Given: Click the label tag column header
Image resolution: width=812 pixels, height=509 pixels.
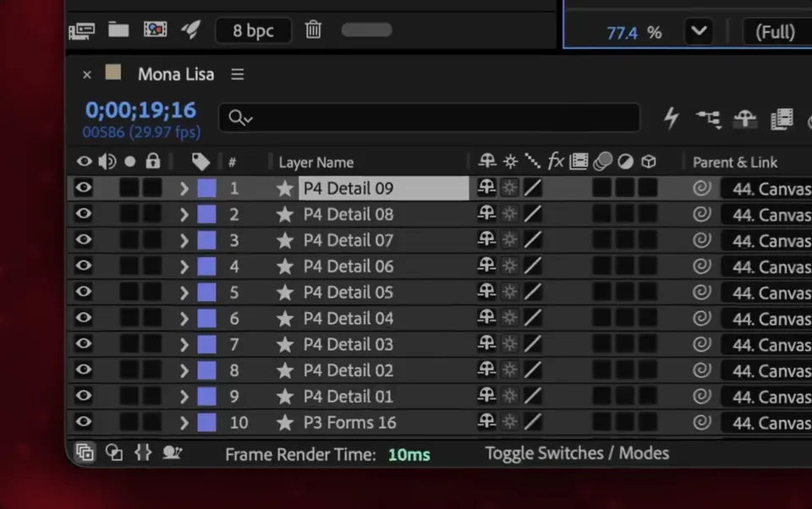Looking at the screenshot, I should pyautogui.click(x=201, y=162).
